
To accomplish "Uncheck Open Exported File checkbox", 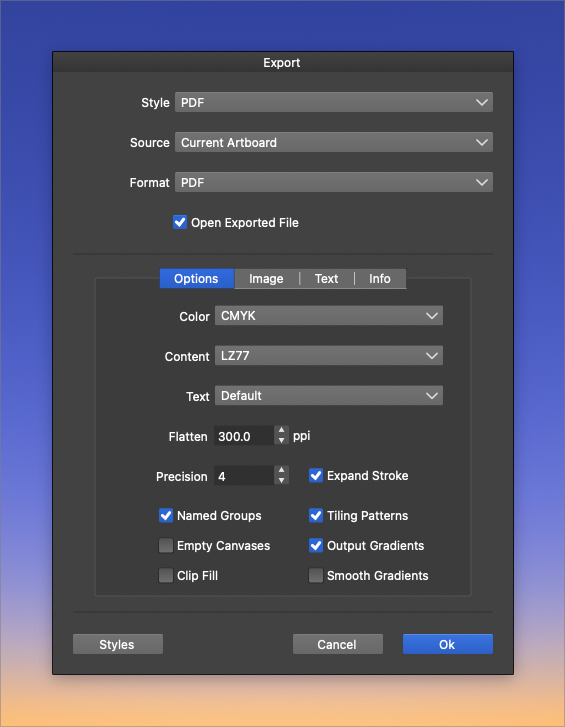I will click(x=180, y=222).
